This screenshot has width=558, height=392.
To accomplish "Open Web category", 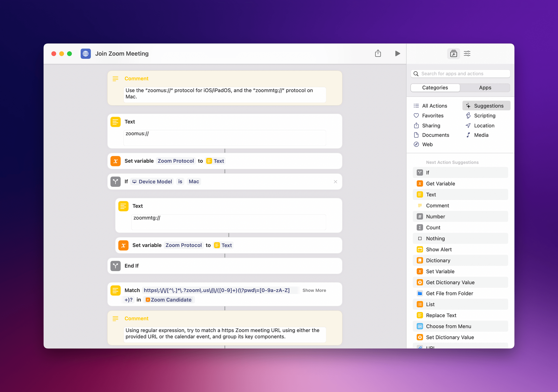I will [427, 145].
